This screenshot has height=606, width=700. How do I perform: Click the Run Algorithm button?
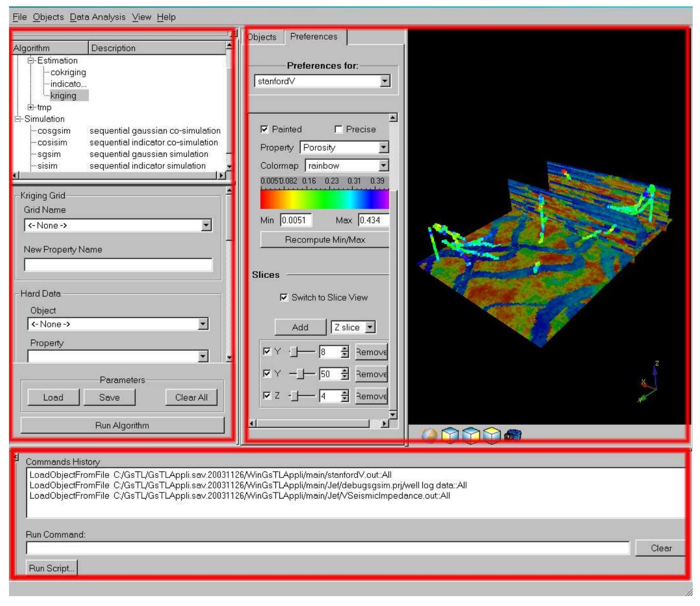122,425
